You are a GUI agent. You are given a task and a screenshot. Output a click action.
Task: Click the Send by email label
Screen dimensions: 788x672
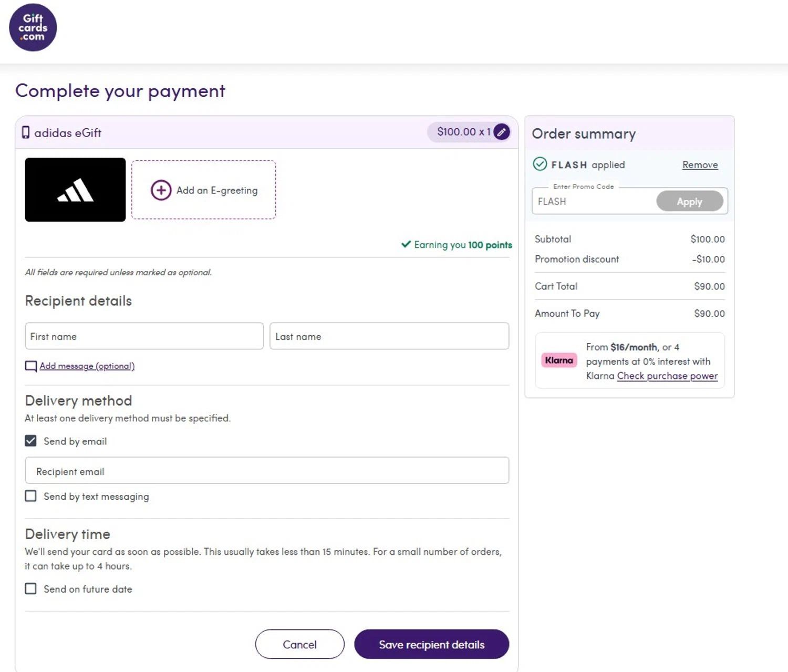(75, 441)
